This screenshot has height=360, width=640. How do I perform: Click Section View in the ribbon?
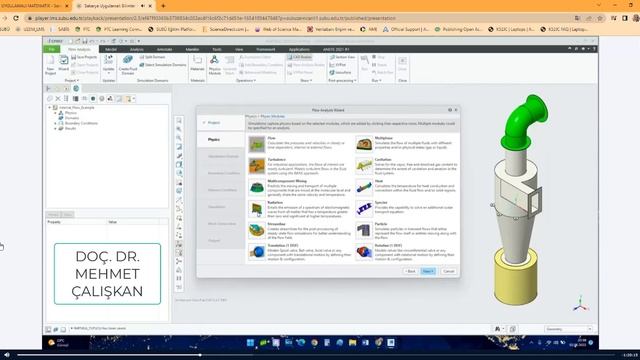pyautogui.click(x=342, y=57)
